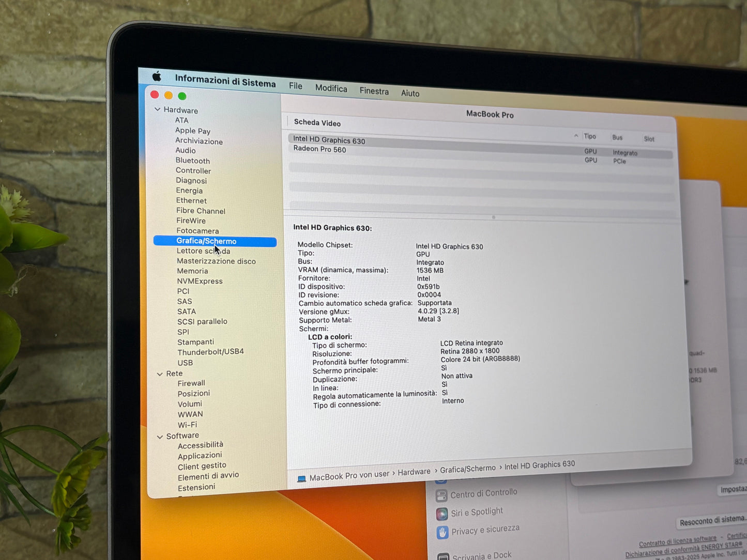
Task: Open the Informazioni di Sistema menu
Action: click(x=225, y=81)
